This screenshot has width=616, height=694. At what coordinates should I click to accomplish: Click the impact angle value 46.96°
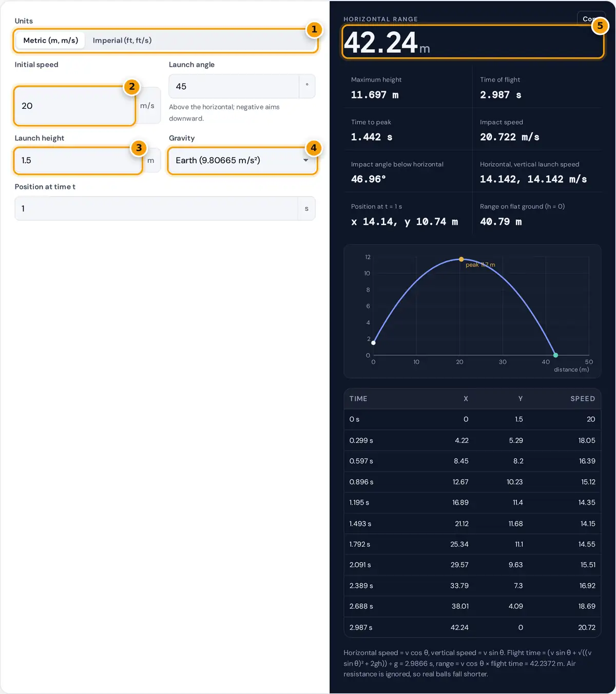click(x=369, y=179)
